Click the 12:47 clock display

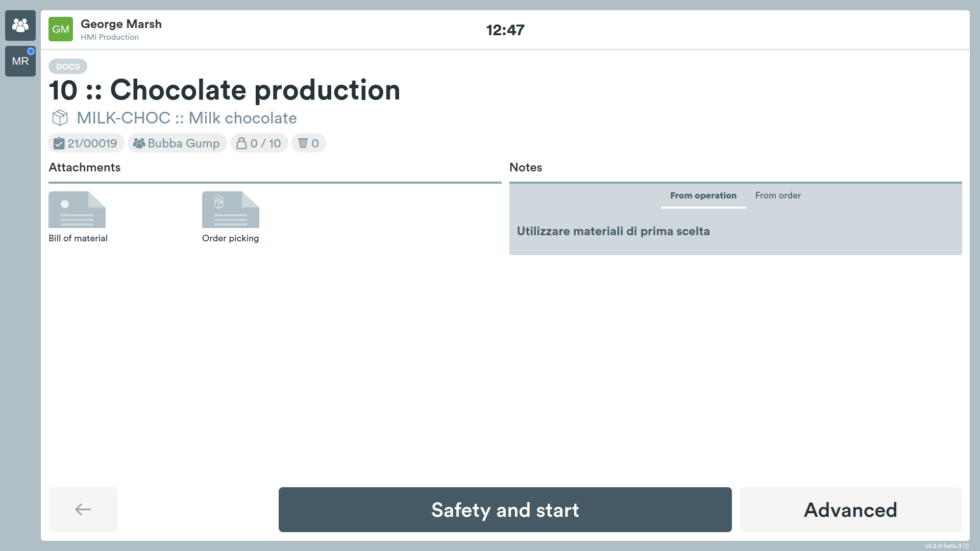pyautogui.click(x=505, y=30)
